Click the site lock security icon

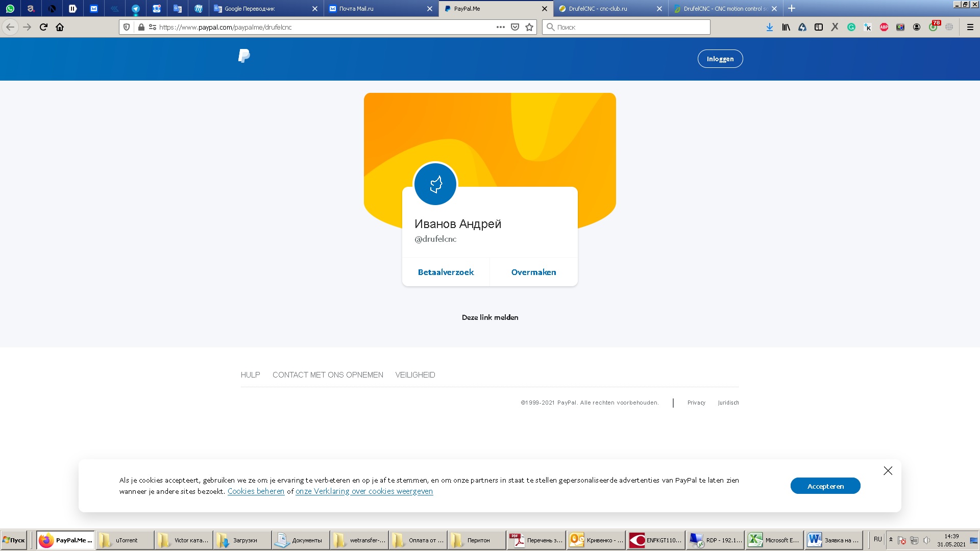click(141, 27)
